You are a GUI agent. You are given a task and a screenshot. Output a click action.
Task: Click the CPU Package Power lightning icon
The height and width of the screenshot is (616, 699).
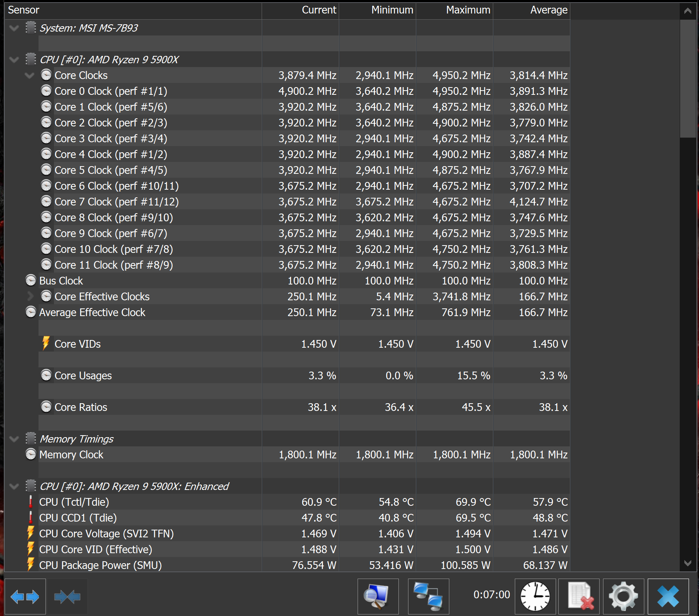point(30,565)
